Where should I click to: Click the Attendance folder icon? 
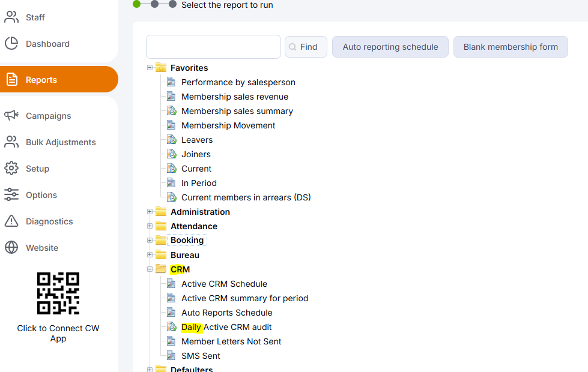tap(161, 226)
